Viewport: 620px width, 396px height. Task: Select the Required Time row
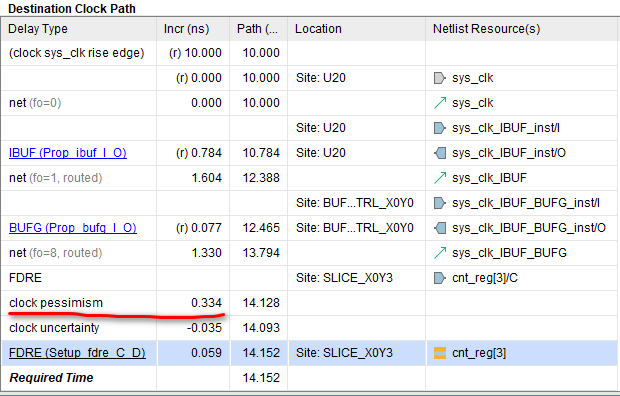pos(310,378)
